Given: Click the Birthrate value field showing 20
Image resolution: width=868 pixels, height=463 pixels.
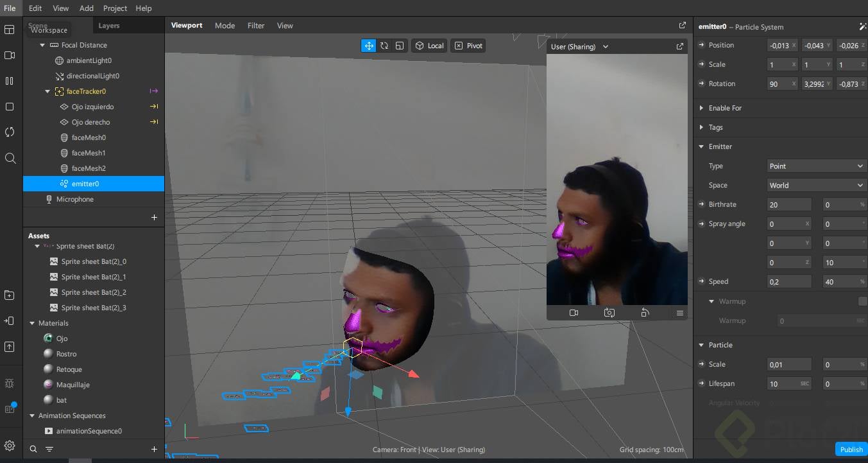Looking at the screenshot, I should click(789, 204).
